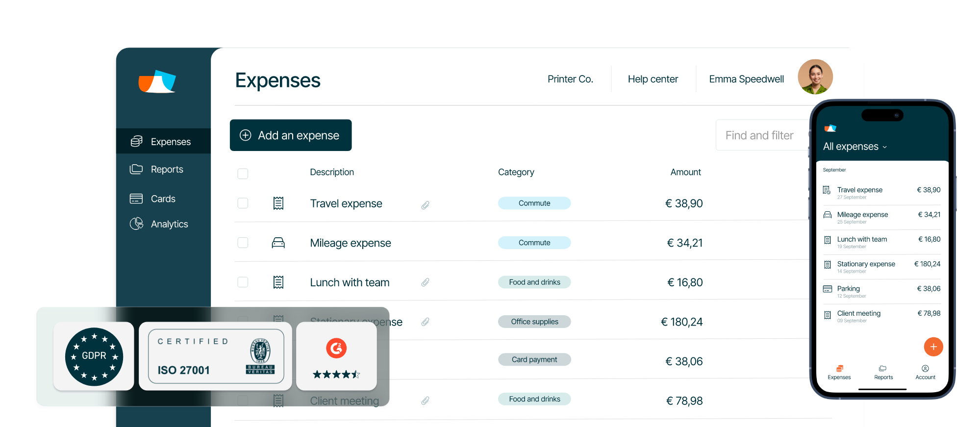
Task: Open Reports in the sidebar
Action: pyautogui.click(x=167, y=169)
